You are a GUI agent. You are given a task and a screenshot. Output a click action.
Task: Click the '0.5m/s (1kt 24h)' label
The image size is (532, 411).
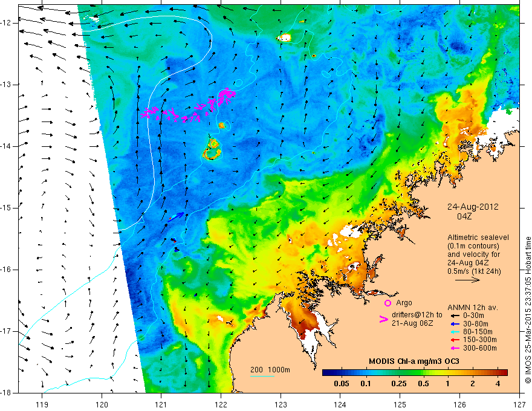tap(474, 271)
